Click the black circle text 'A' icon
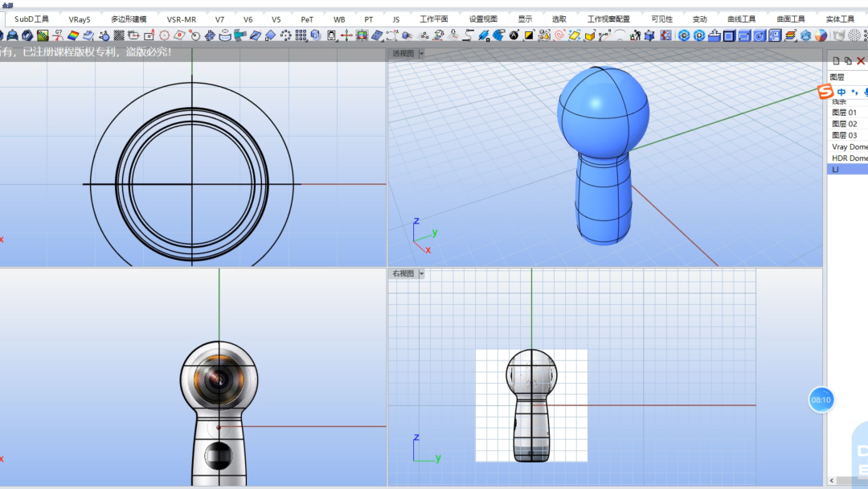The height and width of the screenshot is (489, 868). [x=514, y=36]
